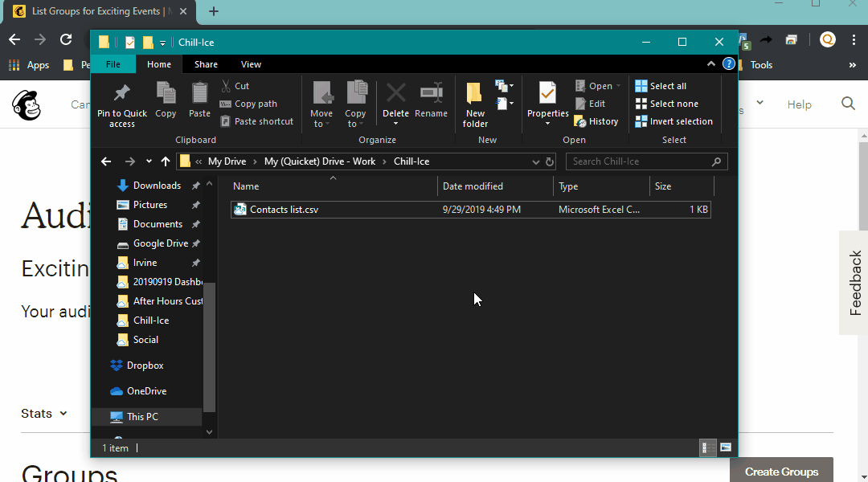Expand the Properties dropdown arrow
Screen dimensions: 868x482
point(547,124)
